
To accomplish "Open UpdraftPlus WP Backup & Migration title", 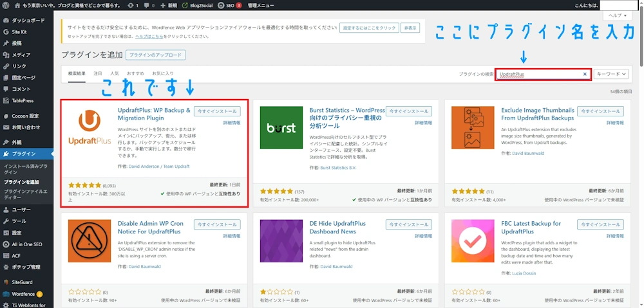I will tap(154, 114).
